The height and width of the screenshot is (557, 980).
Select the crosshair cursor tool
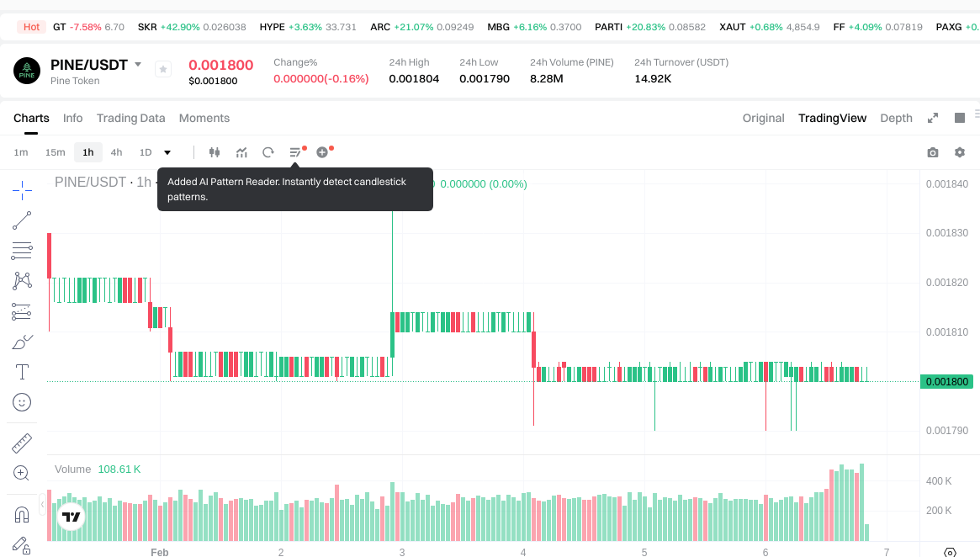(x=23, y=190)
